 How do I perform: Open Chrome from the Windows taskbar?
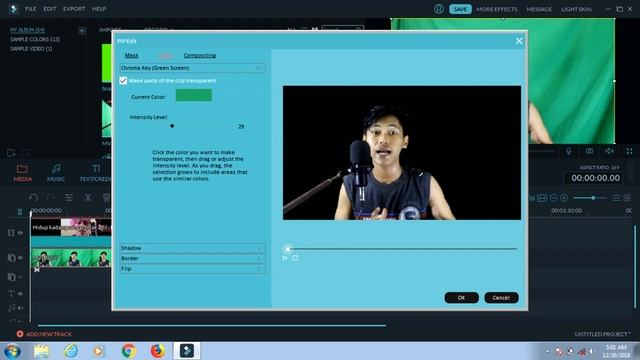point(129,351)
